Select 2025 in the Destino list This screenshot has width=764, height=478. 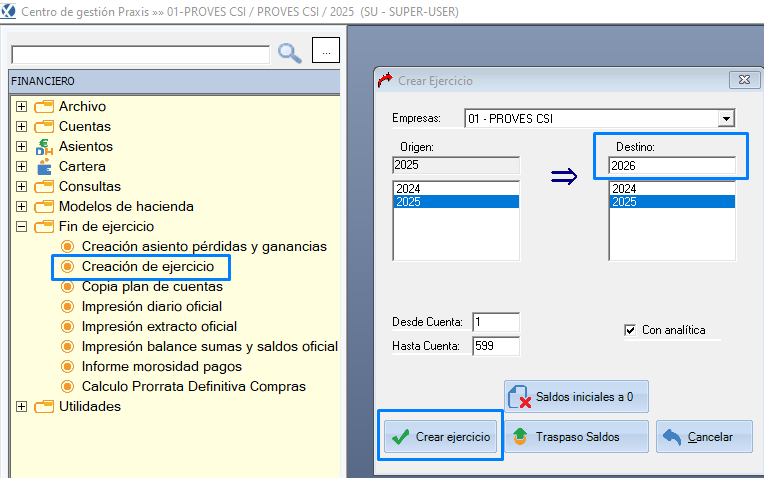click(x=672, y=202)
